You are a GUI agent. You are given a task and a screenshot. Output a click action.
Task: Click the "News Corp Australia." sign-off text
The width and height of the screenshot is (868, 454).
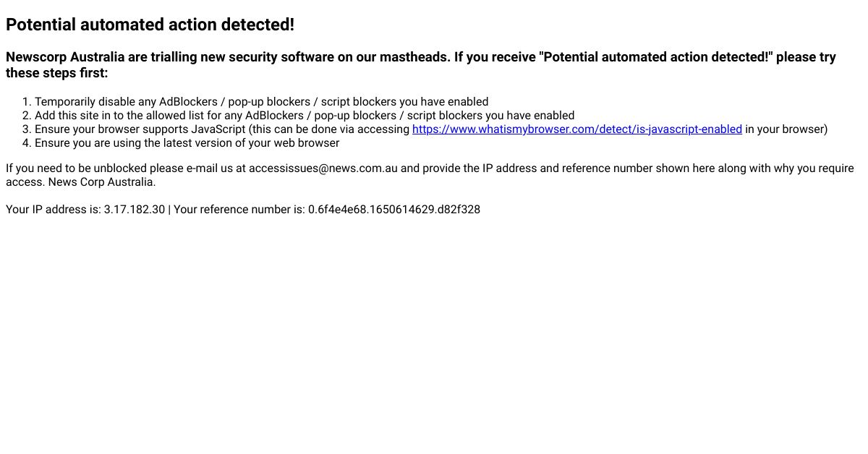click(102, 182)
